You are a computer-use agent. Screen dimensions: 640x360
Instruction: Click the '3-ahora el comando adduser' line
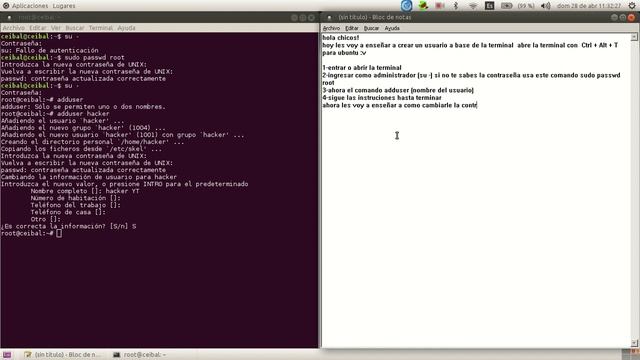[x=398, y=90]
